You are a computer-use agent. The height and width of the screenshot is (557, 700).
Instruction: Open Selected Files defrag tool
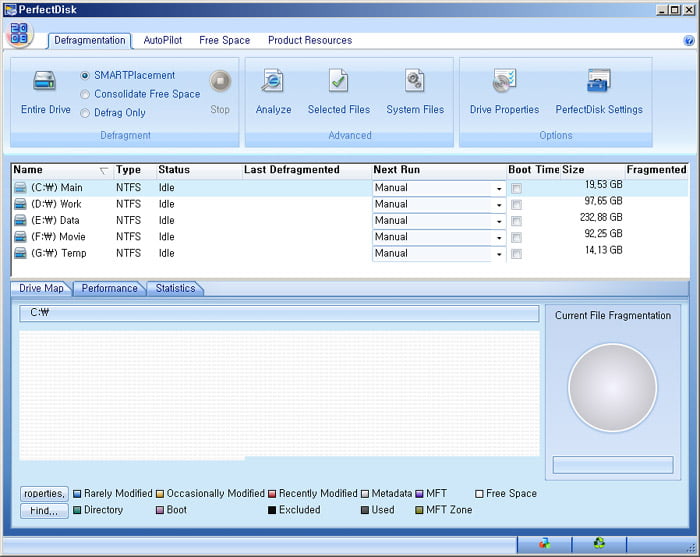[338, 82]
